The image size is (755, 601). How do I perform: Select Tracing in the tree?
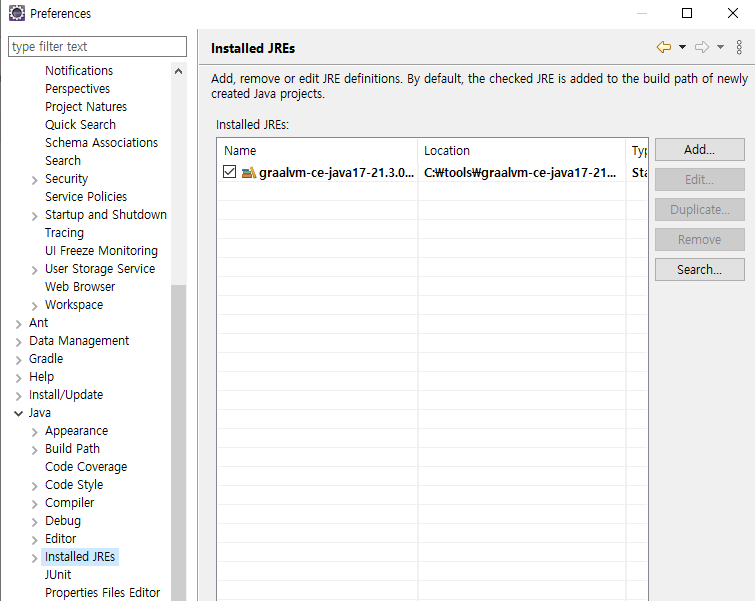65,233
